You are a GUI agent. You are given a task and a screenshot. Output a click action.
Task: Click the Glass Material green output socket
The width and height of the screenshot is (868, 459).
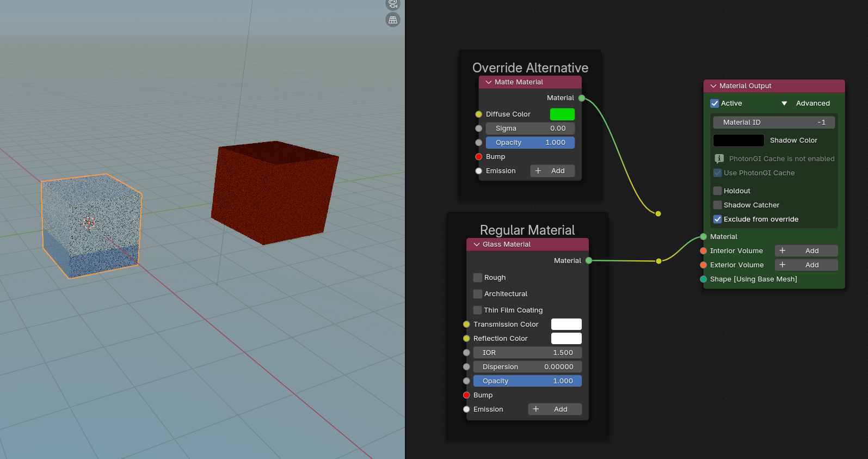click(589, 261)
